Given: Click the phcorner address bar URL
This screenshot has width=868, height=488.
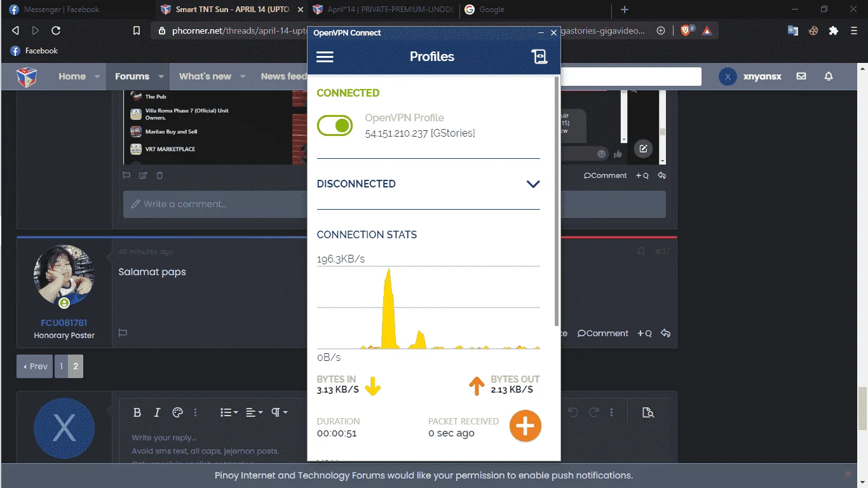Looking at the screenshot, I should (240, 30).
